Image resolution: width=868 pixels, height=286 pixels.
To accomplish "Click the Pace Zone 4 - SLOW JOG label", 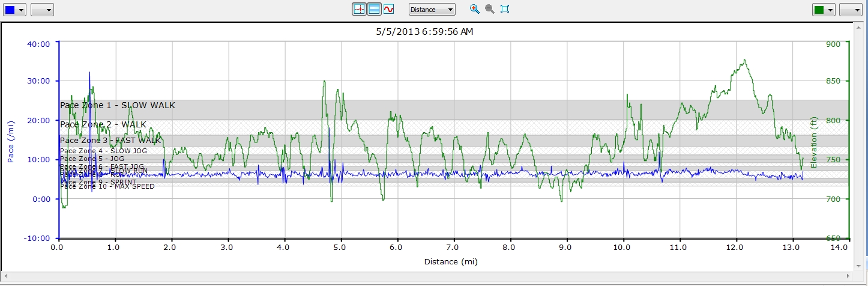I will tap(103, 151).
